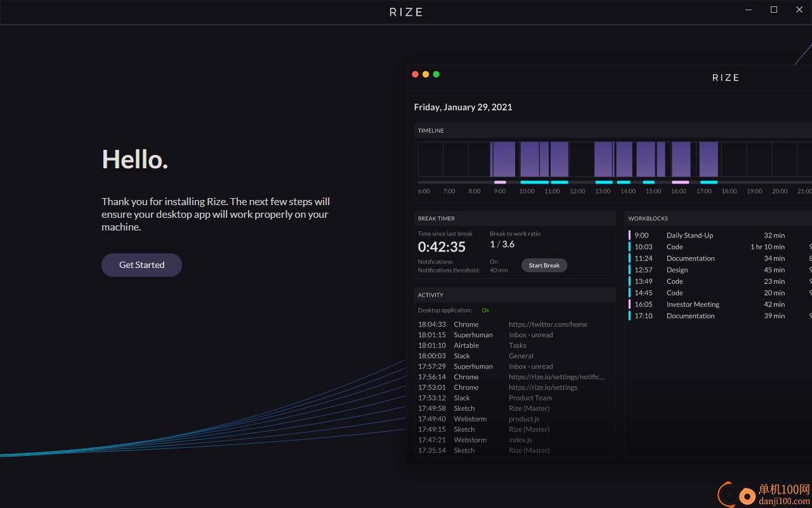Screen dimensions: 812x508
Task: Click the pink timeline marker near 9:00
Action: (x=500, y=182)
